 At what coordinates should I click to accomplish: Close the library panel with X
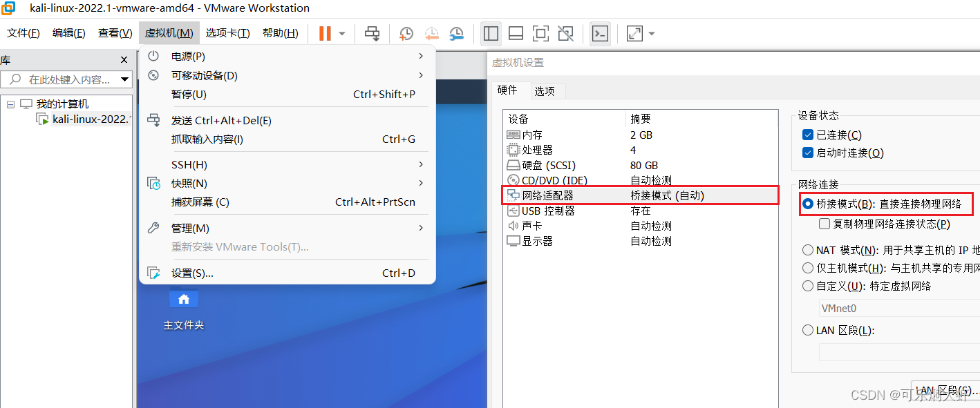point(124,60)
